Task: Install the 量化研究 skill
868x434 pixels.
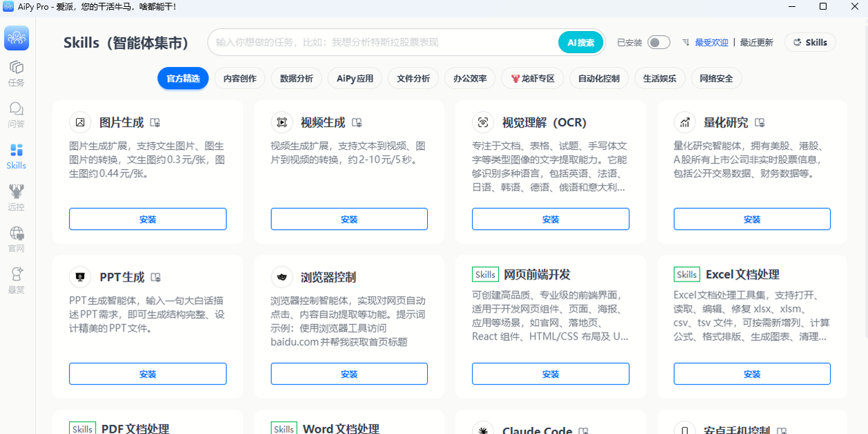Action: [752, 219]
